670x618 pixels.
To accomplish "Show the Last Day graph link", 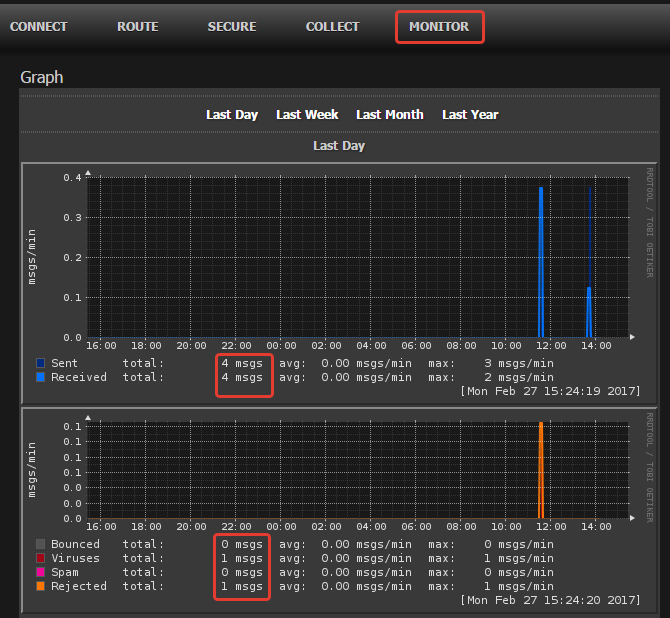I will 232,115.
